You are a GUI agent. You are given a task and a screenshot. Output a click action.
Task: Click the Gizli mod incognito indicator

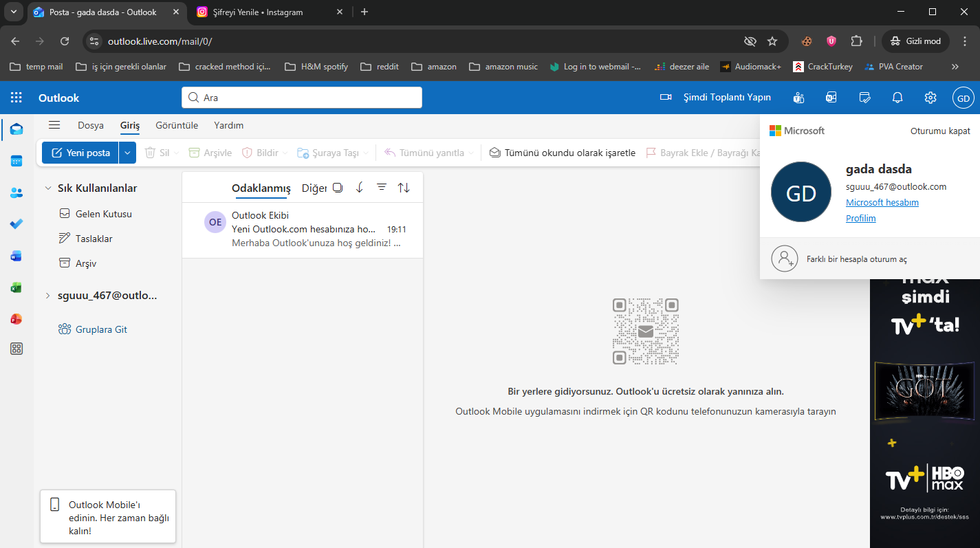tap(915, 41)
